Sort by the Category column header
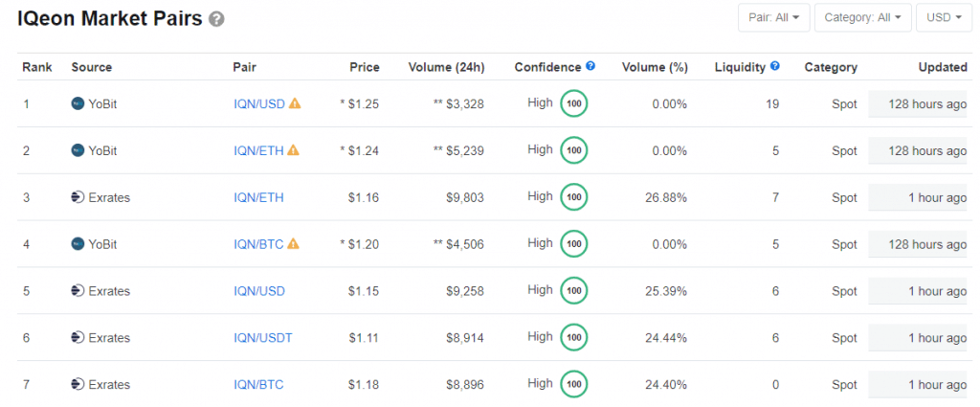980x407 pixels. tap(831, 67)
